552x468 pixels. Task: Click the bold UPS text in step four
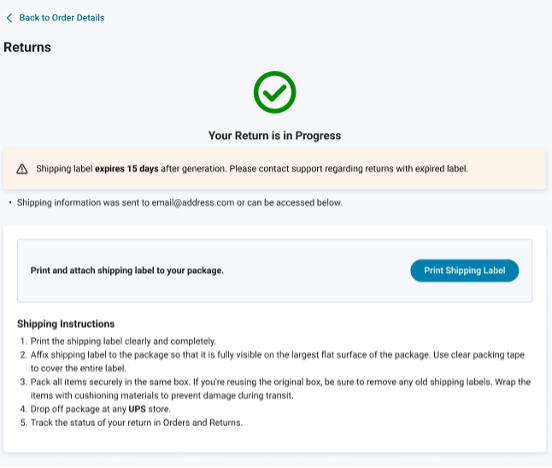[x=137, y=409]
